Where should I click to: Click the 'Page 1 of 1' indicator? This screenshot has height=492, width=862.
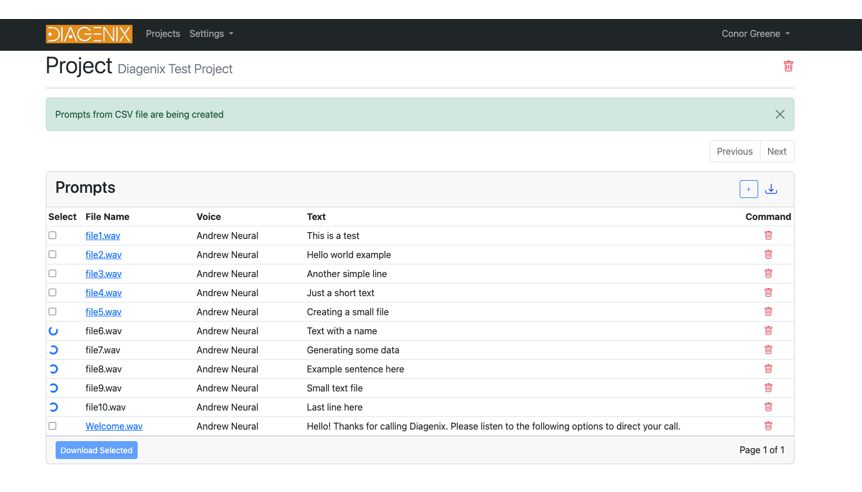tap(761, 450)
